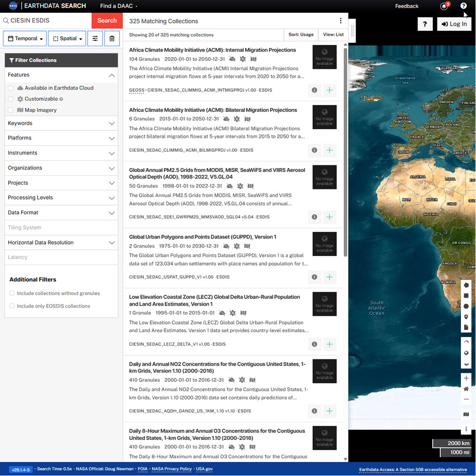Add Global Annual PM2.5 Grids collection to project
Screen dimensions: 476x476
(329, 217)
